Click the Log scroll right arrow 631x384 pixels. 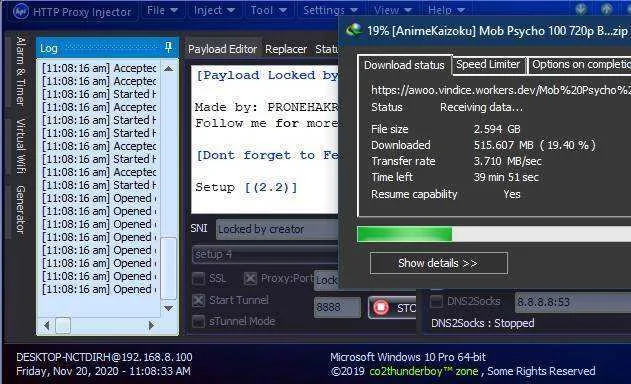[x=151, y=325]
